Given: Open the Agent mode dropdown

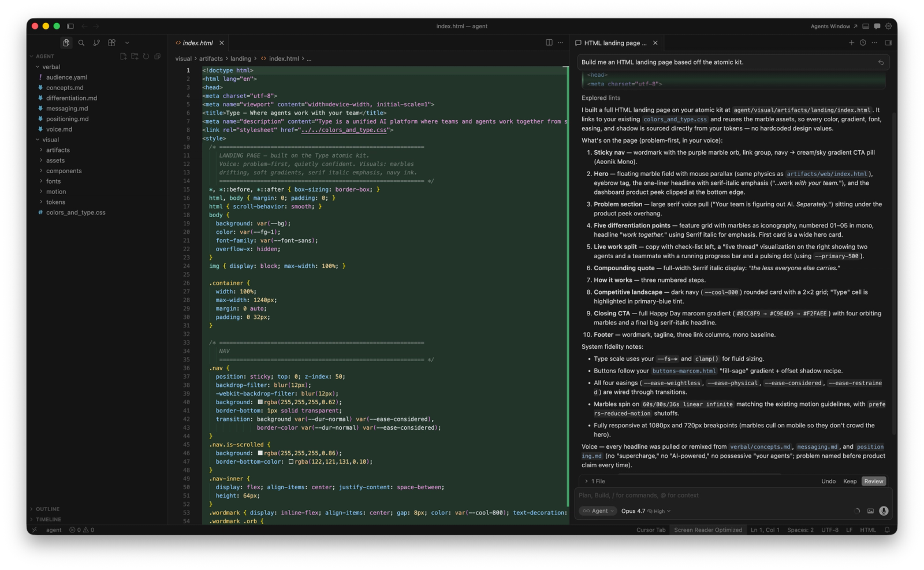Looking at the screenshot, I should (x=598, y=511).
